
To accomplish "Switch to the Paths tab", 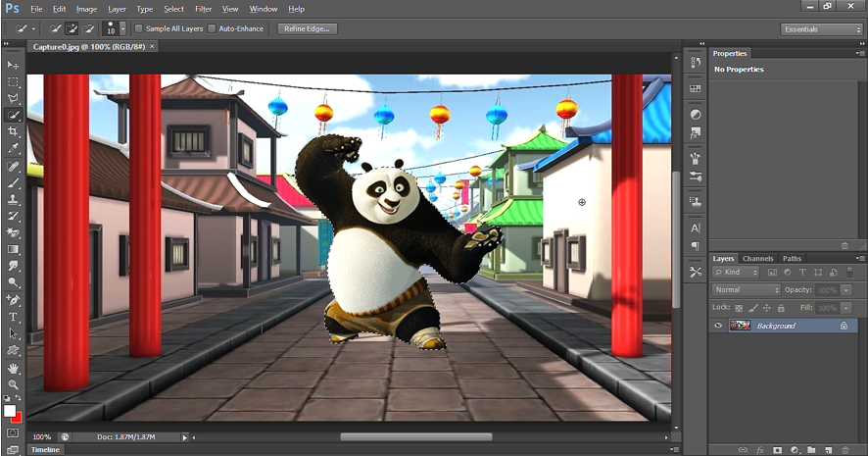I will pos(792,258).
